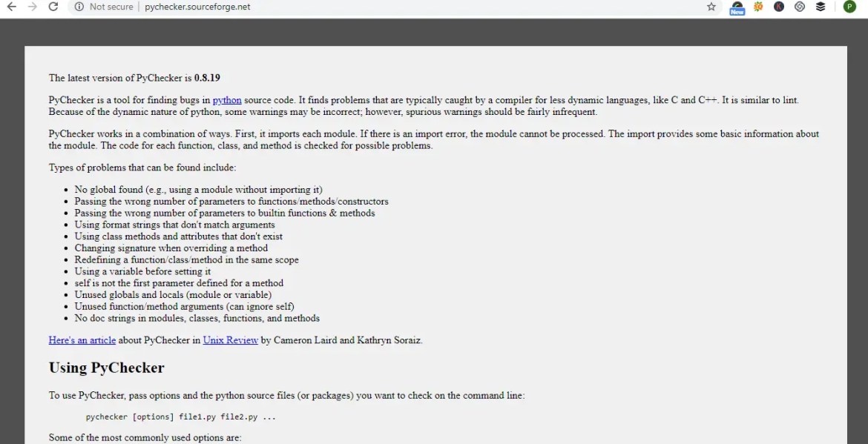
Task: Click 'self is not the first parameter' item
Action: pyautogui.click(x=179, y=283)
